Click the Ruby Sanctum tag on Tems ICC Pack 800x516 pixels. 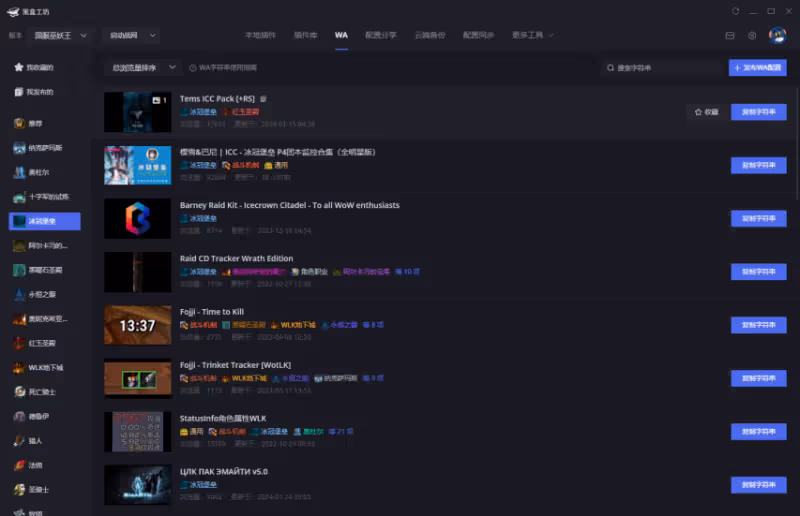241,112
